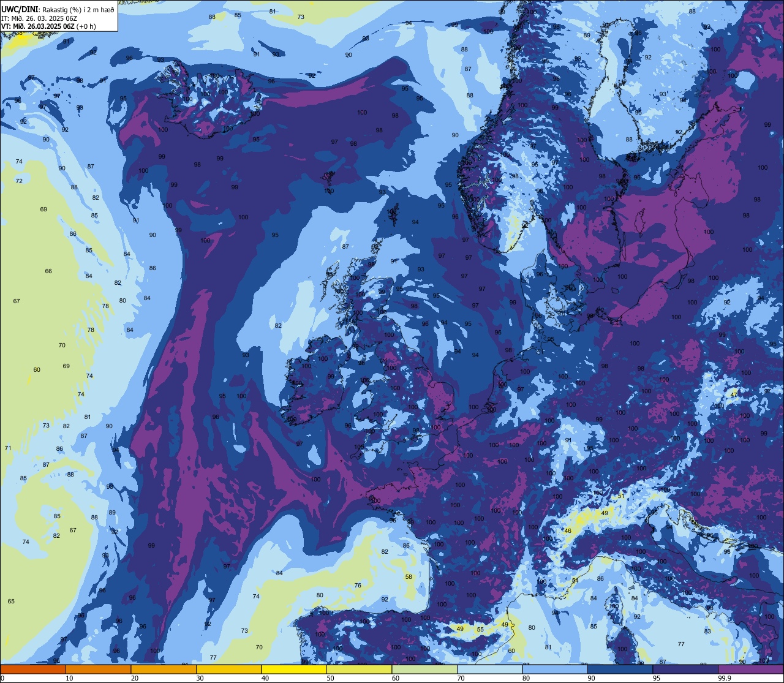Viewport: 784px width, 683px height.
Task: Click the 'VT: Mið. 26.03.2025 06Z (+0 h)' line
Action: pos(48,26)
